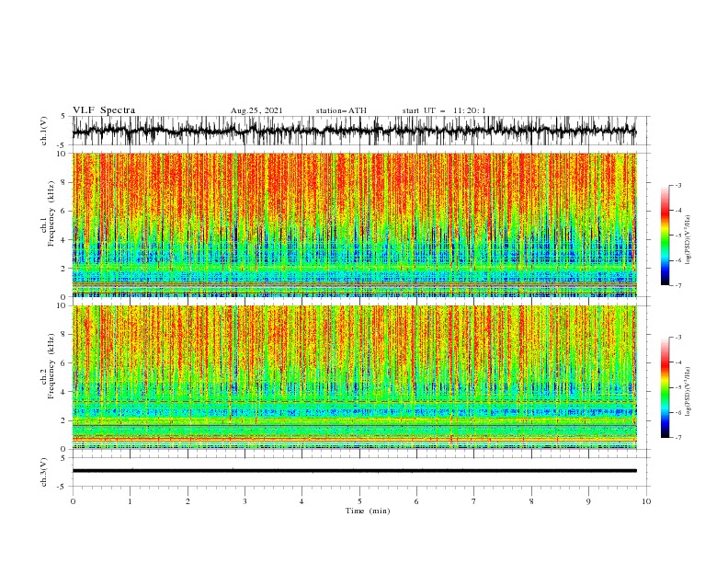The width and height of the screenshot is (728, 563).
Task: Click time axis tick label "2"
Action: pyautogui.click(x=188, y=501)
